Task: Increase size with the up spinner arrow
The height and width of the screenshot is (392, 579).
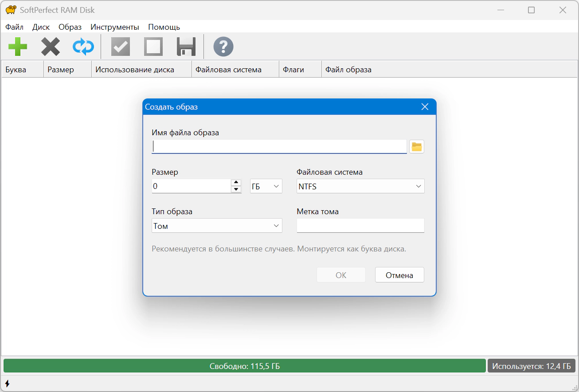Action: click(236, 182)
